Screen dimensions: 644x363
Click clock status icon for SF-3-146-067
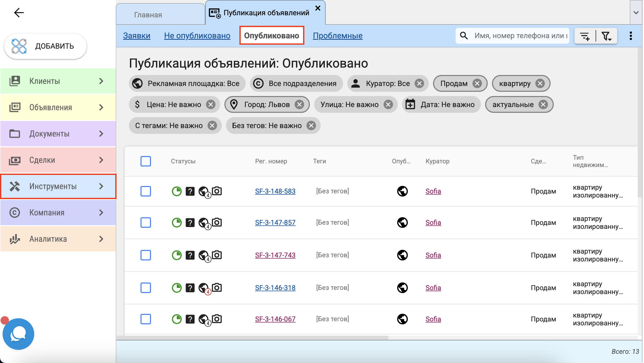pyautogui.click(x=177, y=319)
